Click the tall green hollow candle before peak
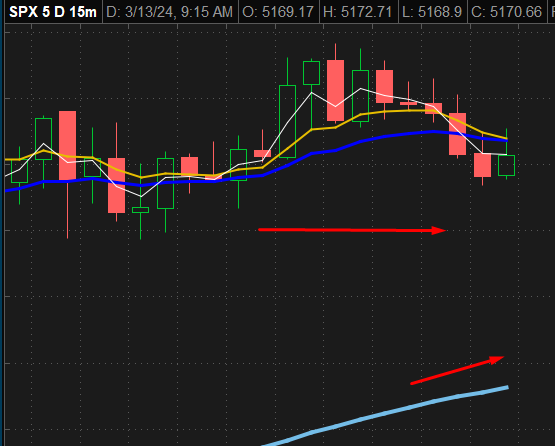The image size is (555, 446). click(287, 121)
